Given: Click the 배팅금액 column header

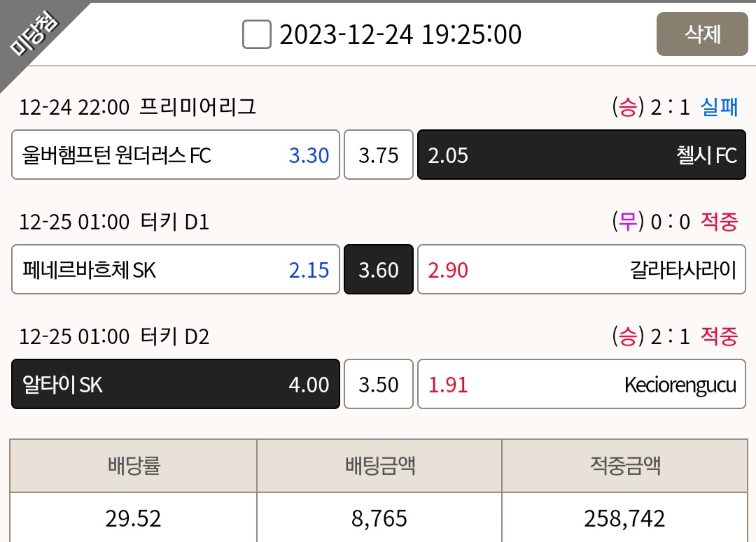Looking at the screenshot, I should [379, 466].
